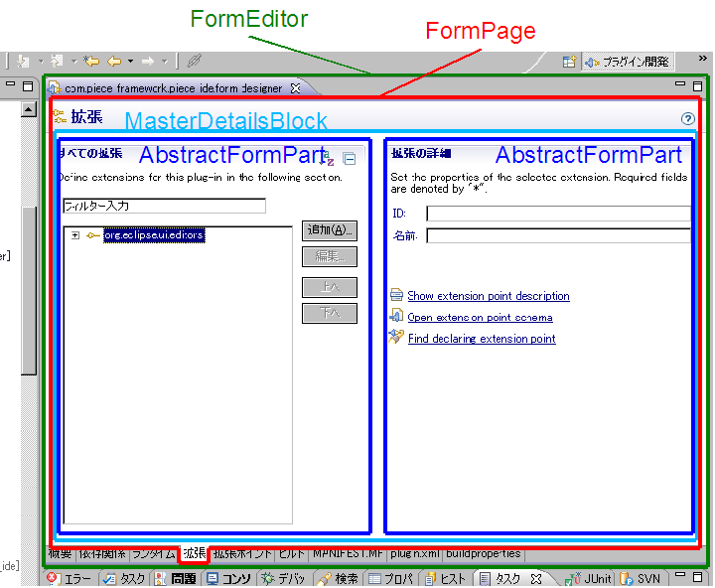715x588 pixels.
Task: Open the プロパ properties view tab
Action: 391,579
